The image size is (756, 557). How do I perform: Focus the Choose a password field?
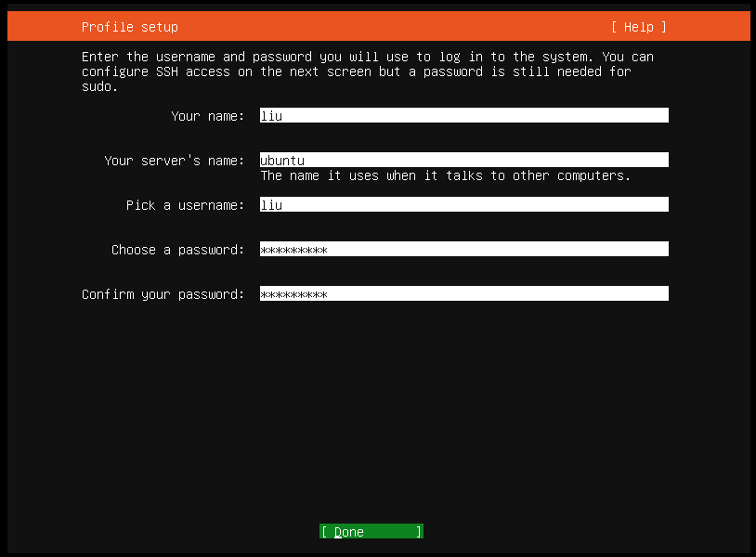click(x=463, y=249)
